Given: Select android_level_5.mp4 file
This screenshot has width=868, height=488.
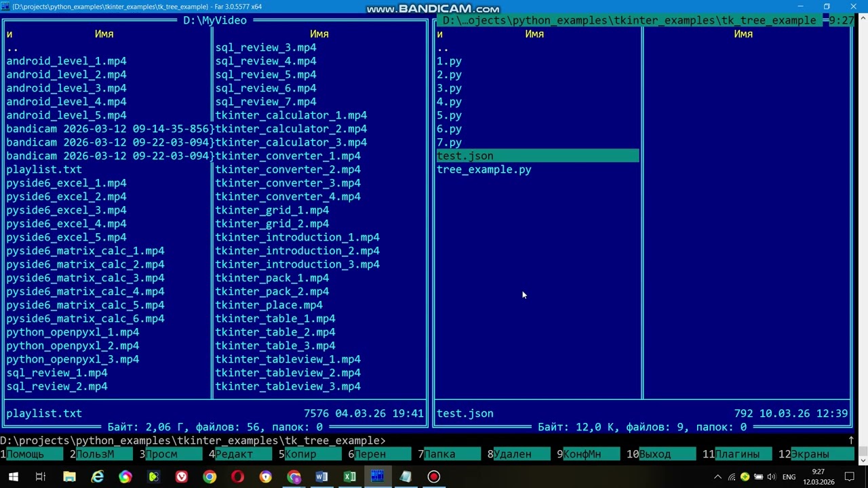Looking at the screenshot, I should point(66,115).
